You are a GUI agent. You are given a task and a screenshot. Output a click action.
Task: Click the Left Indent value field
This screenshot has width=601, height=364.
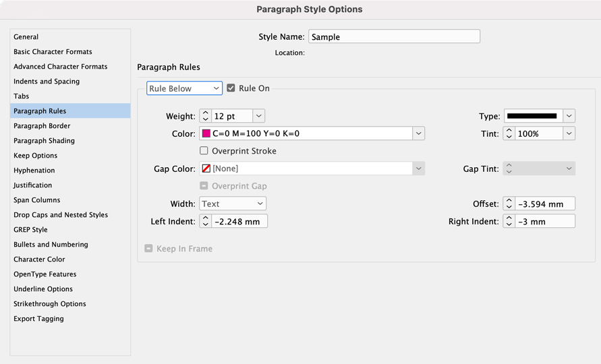[x=239, y=221]
